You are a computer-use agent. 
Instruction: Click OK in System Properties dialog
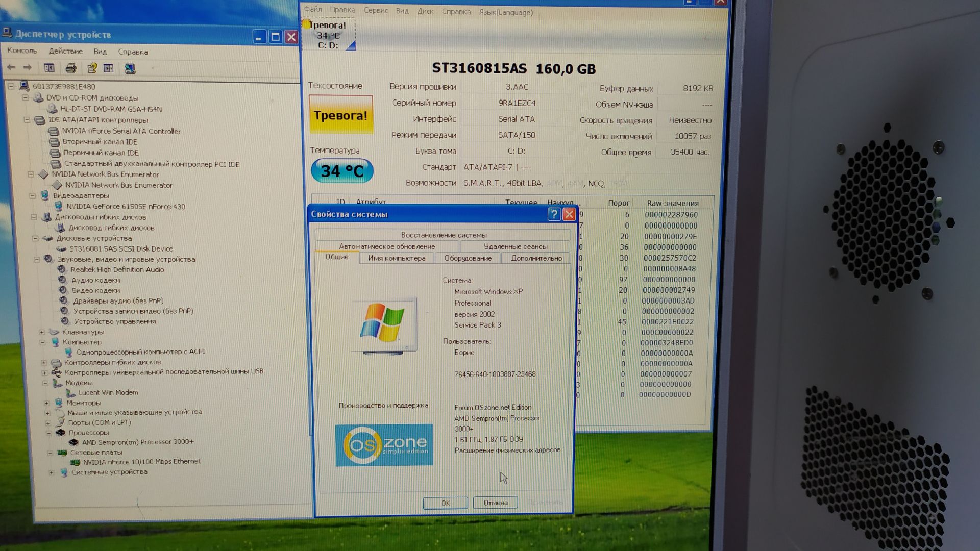click(445, 503)
